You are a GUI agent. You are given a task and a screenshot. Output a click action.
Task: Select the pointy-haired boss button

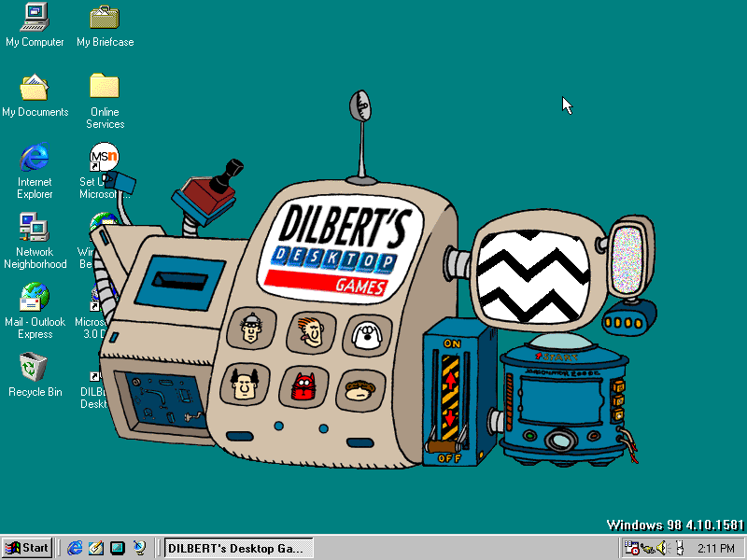pos(245,385)
